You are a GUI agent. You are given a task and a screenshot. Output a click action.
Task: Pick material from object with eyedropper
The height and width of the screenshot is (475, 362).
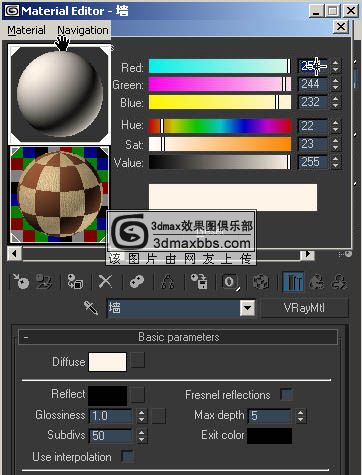coord(91,308)
